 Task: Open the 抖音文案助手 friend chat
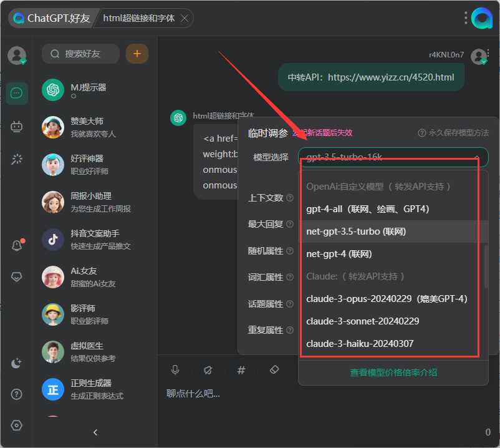tap(95, 240)
